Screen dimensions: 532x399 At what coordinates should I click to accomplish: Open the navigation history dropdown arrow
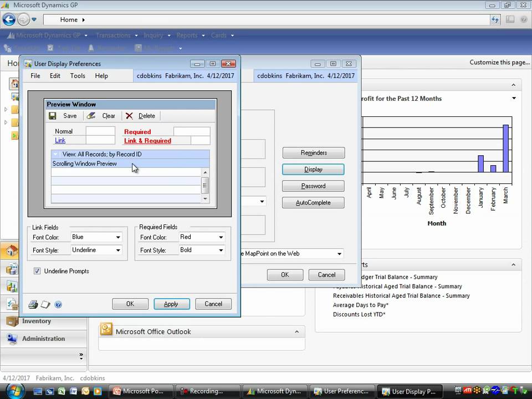[34, 19]
